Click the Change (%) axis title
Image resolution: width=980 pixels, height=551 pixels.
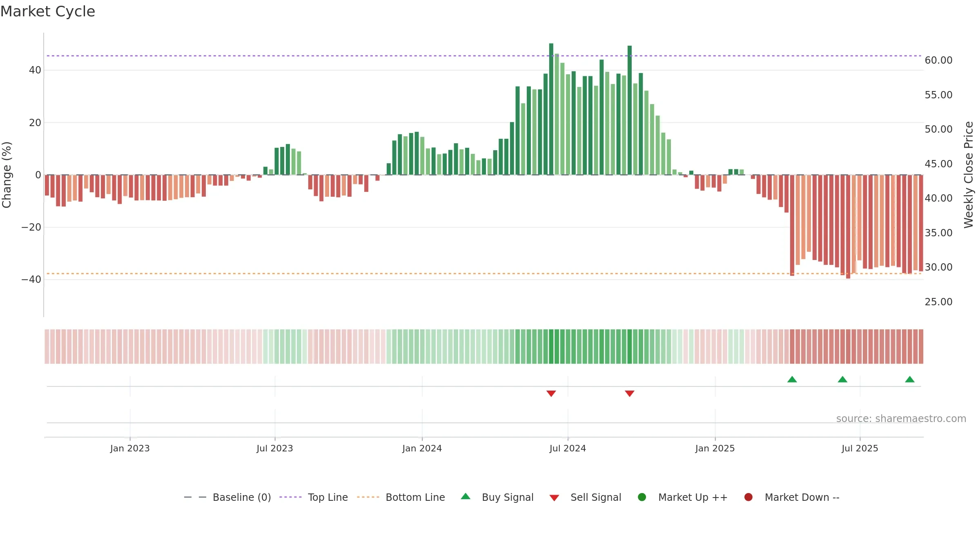point(7,175)
